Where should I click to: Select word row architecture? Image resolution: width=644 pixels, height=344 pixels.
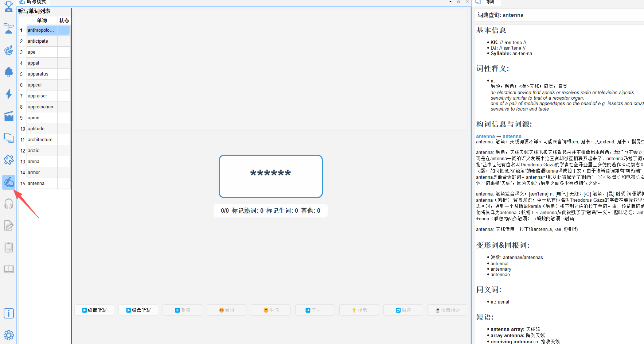coord(44,140)
